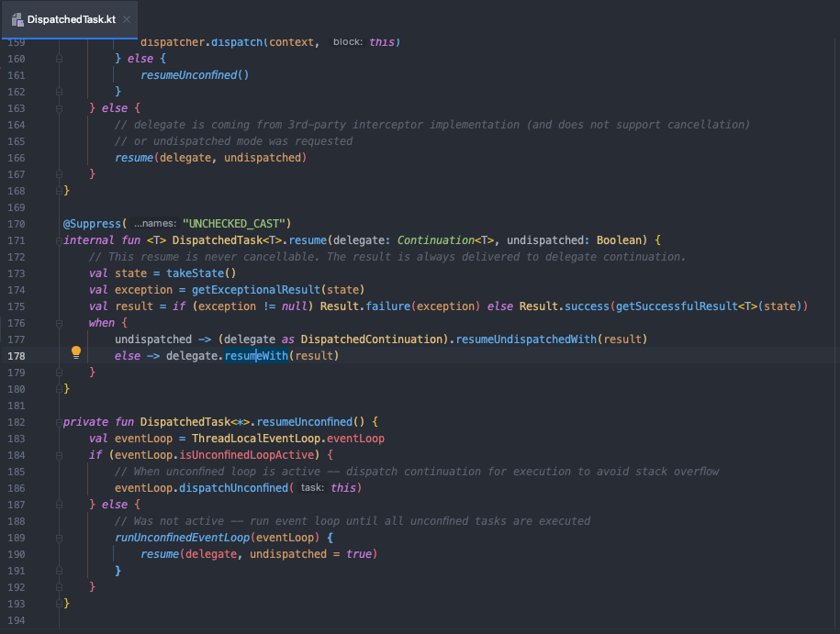Click the Continuation type on line 171

(436, 240)
